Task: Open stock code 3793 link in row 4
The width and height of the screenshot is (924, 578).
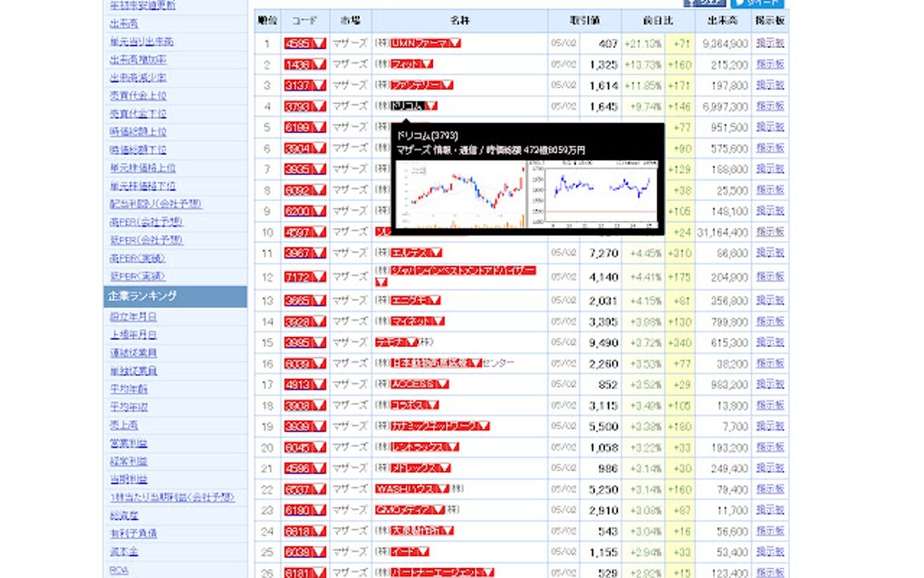Action: coord(298,107)
